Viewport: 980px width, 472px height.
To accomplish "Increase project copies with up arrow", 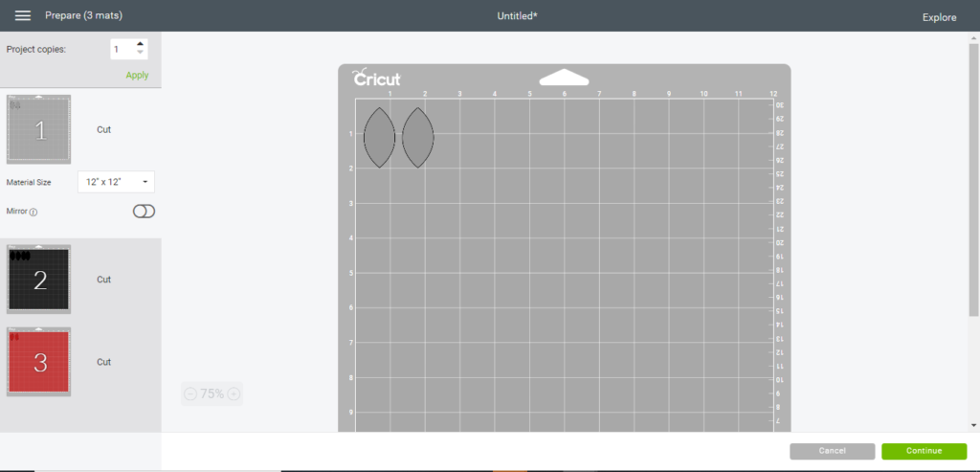I will click(x=141, y=44).
